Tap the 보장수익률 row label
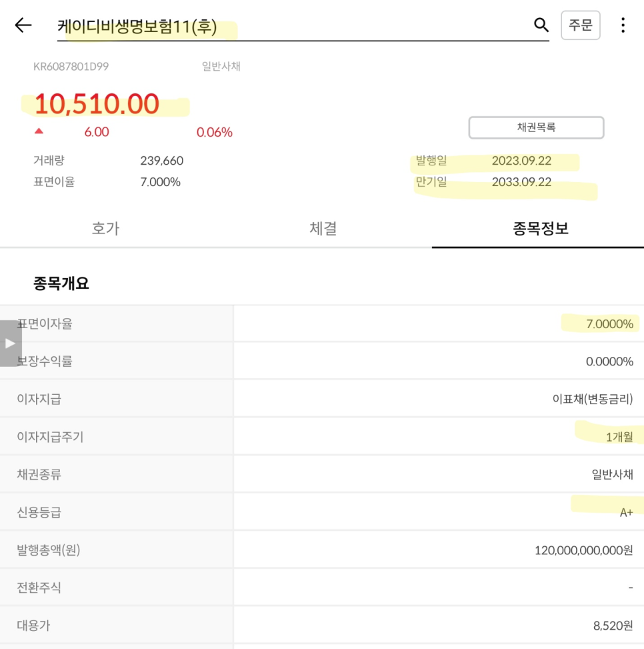Viewport: 644px width, 649px height. (45, 362)
